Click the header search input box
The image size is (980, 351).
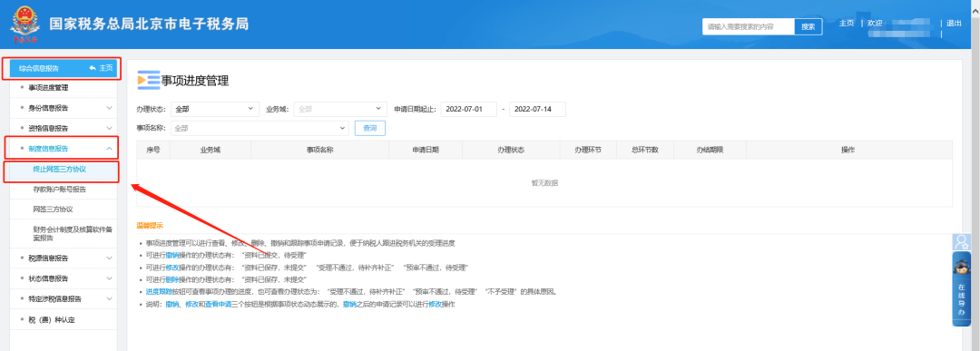(x=749, y=26)
